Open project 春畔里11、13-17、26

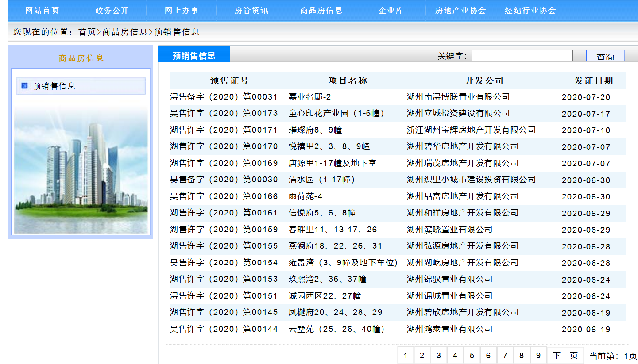333,230
